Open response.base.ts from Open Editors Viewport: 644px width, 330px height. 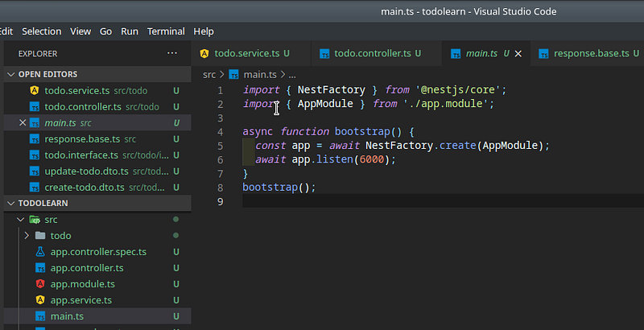click(97, 139)
